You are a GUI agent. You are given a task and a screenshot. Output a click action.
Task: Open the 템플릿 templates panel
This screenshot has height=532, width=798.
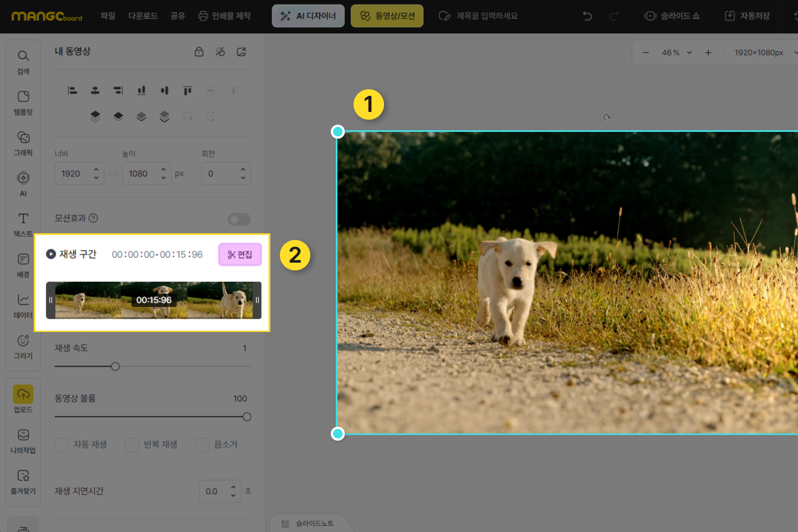tap(23, 103)
